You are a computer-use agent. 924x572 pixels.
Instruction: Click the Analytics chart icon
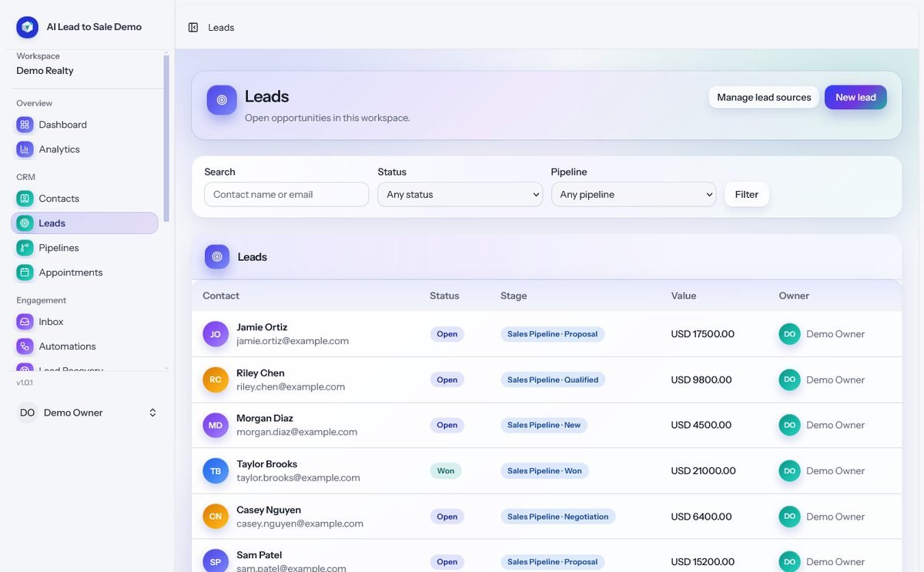(x=25, y=149)
